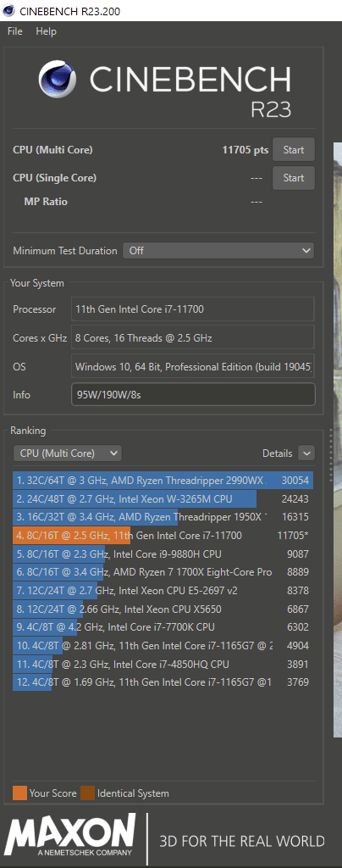The image size is (342, 868).
Task: Open the CPU (Multi Core) ranking dropdown
Action: pos(68,453)
